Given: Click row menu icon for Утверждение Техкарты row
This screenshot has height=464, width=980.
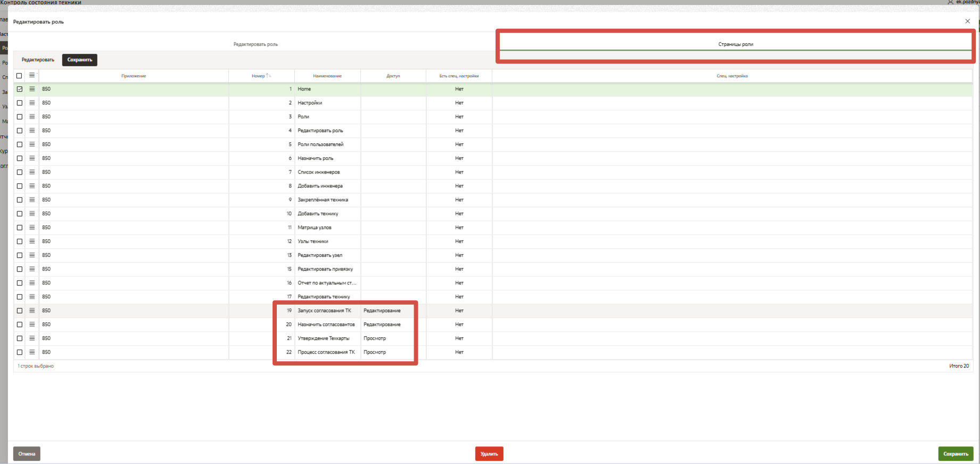Looking at the screenshot, I should click(32, 338).
